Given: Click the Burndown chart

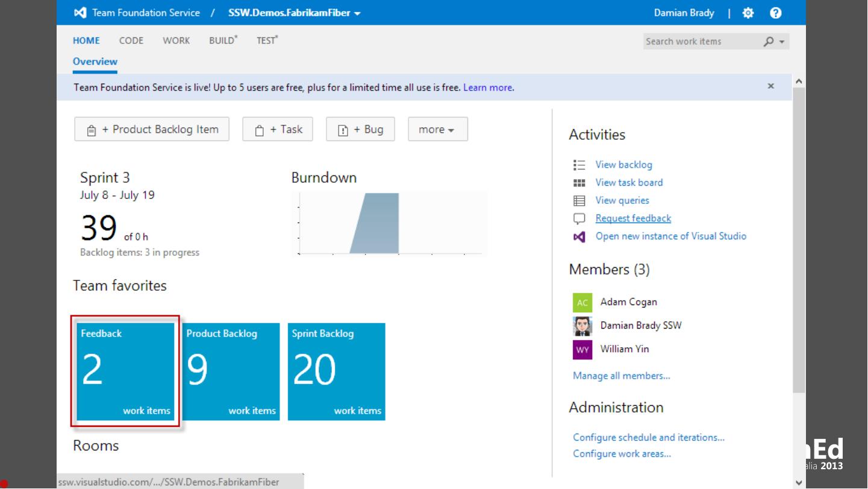Looking at the screenshot, I should [x=389, y=224].
